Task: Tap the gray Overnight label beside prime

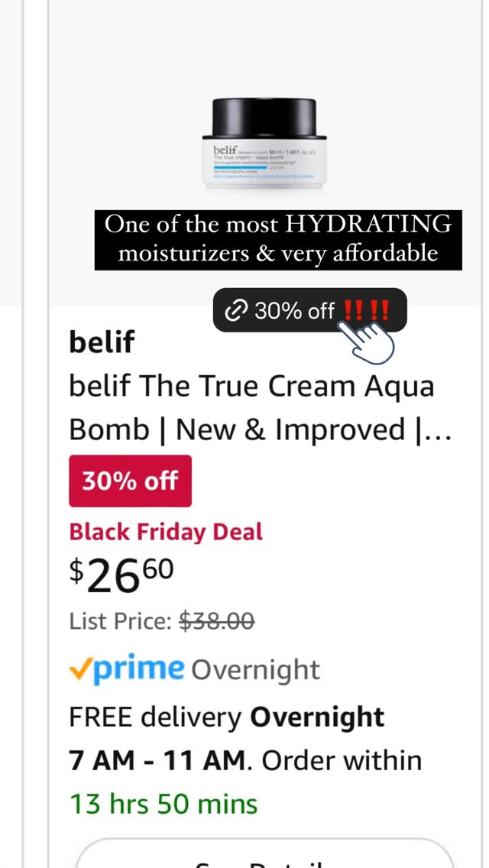Action: (x=255, y=670)
